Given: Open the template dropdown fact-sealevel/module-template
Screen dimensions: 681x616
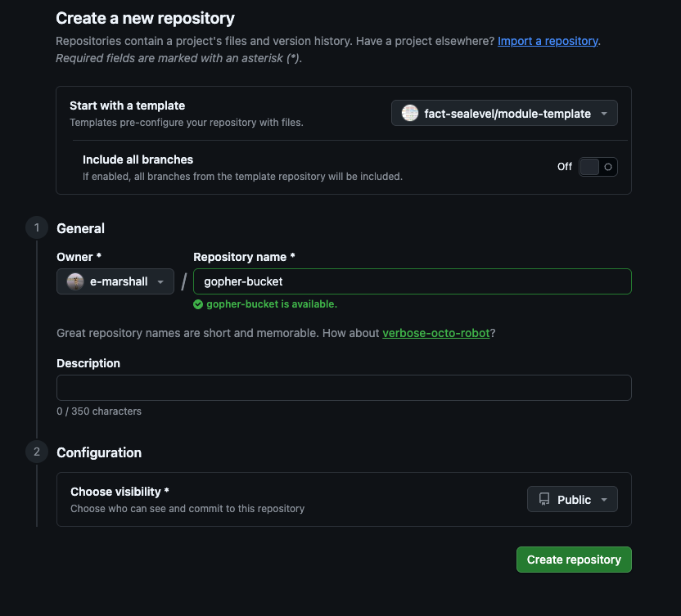Looking at the screenshot, I should coord(504,114).
